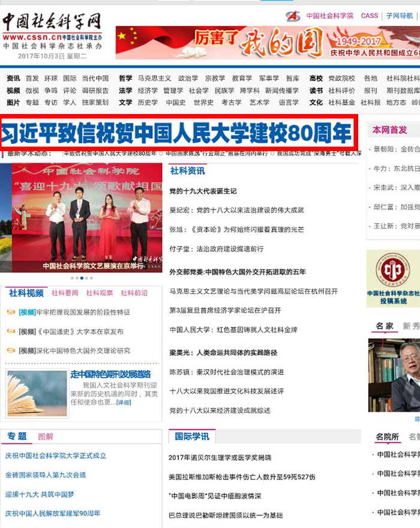Click video icon beside《中国通史》大字本
Image resolution: width=420 pixels, height=528 pixels.
[x=11, y=331]
